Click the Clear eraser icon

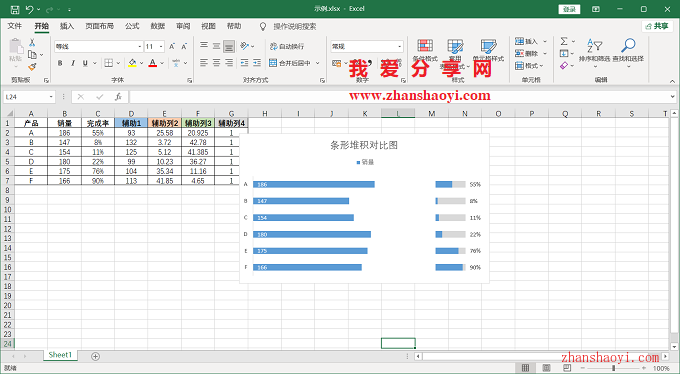564,66
